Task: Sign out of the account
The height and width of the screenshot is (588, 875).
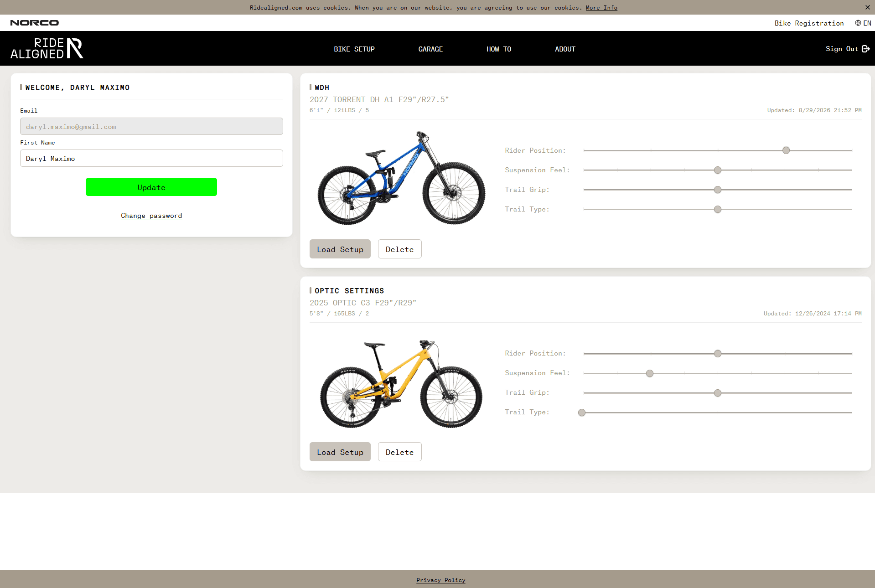Action: point(847,49)
